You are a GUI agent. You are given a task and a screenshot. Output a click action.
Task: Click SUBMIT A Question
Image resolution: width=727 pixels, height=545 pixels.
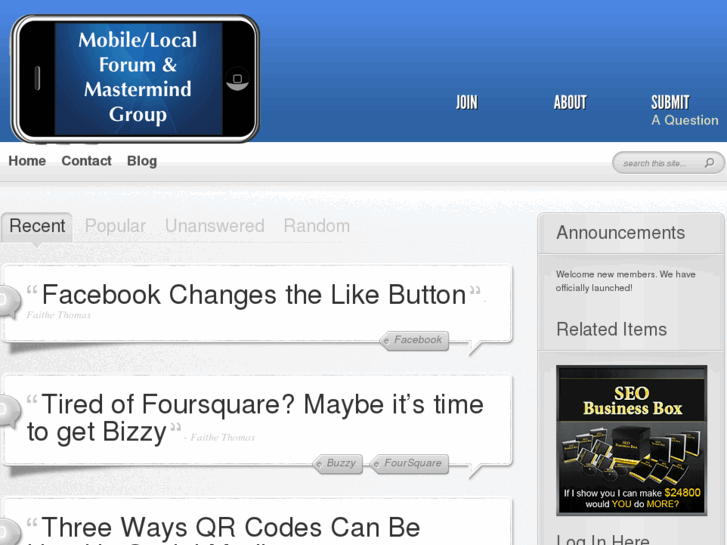tap(684, 110)
